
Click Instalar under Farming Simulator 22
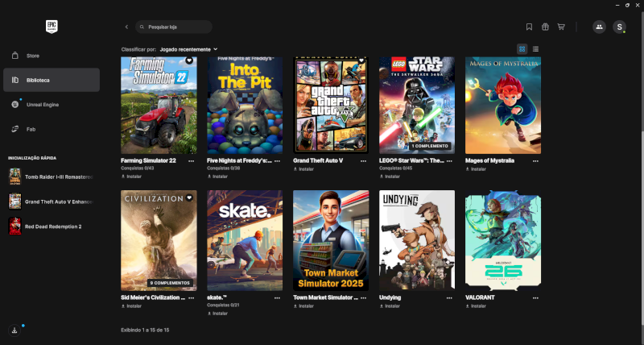click(x=131, y=177)
